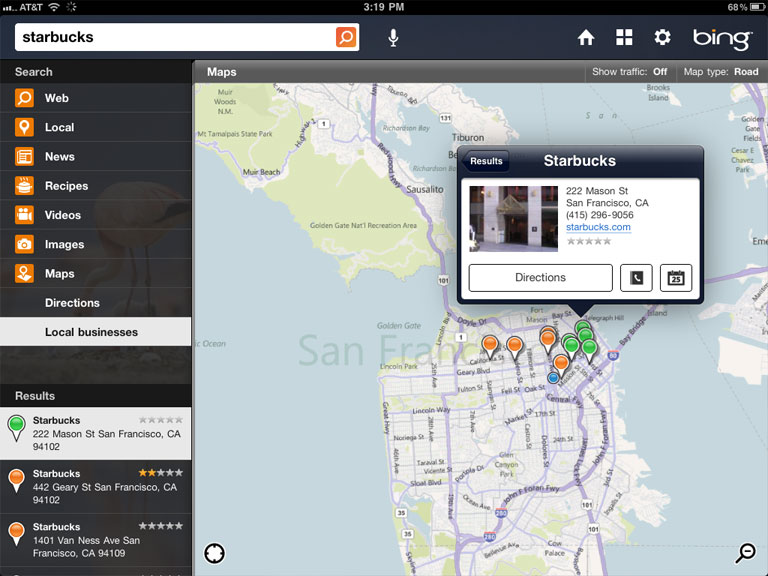Tap the calendar icon in Starbucks popup

coord(676,278)
